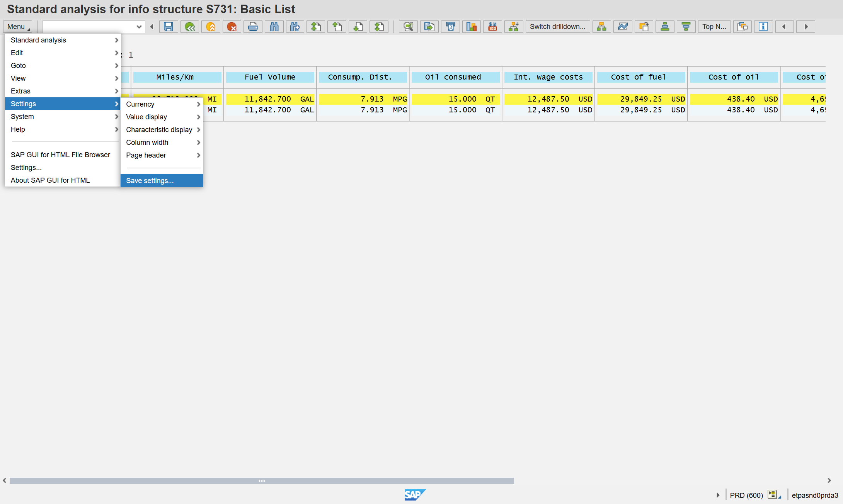Click the line graph time series icon
Image resolution: width=843 pixels, height=504 pixels.
(623, 27)
